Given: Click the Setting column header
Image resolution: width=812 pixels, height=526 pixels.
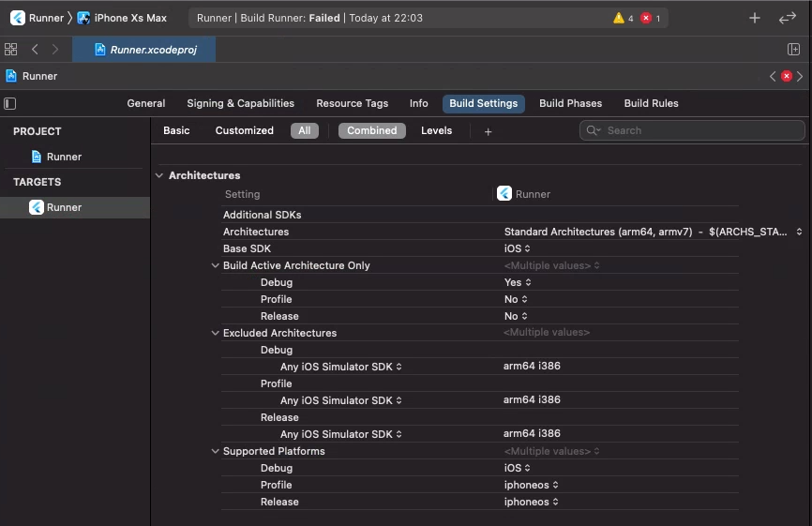Looking at the screenshot, I should point(242,194).
